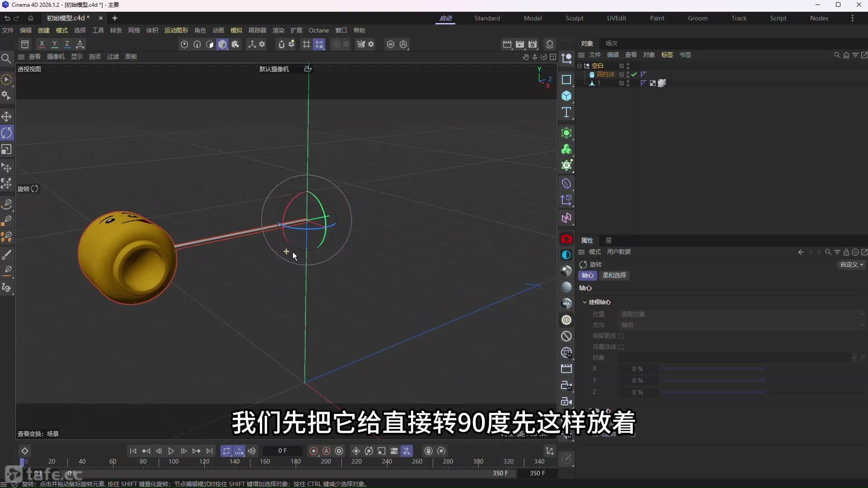Image resolution: width=868 pixels, height=488 pixels.
Task: Collapse the 建模轴心 section
Action: pyautogui.click(x=585, y=302)
